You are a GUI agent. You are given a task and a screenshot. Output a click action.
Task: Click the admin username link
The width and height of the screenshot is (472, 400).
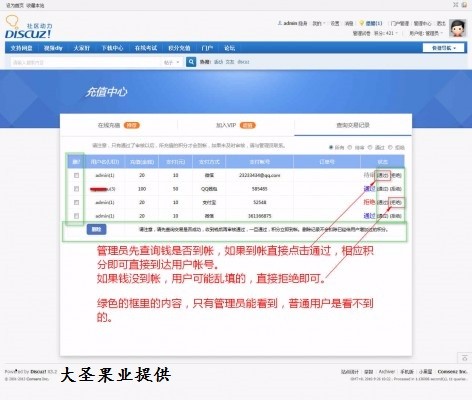click(x=290, y=23)
